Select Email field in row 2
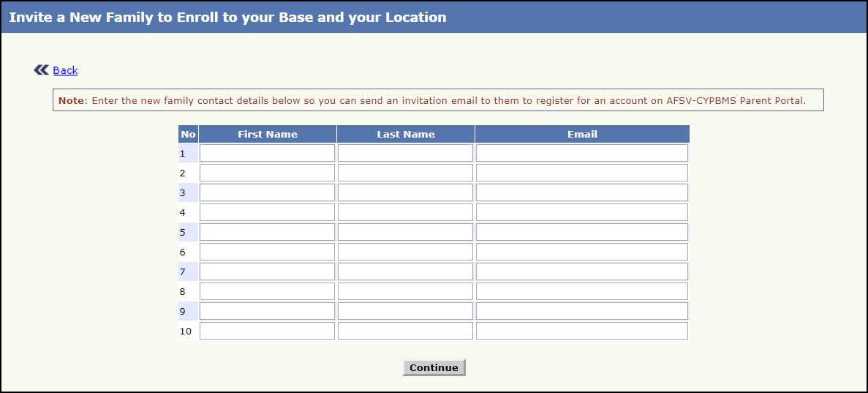 (x=581, y=173)
